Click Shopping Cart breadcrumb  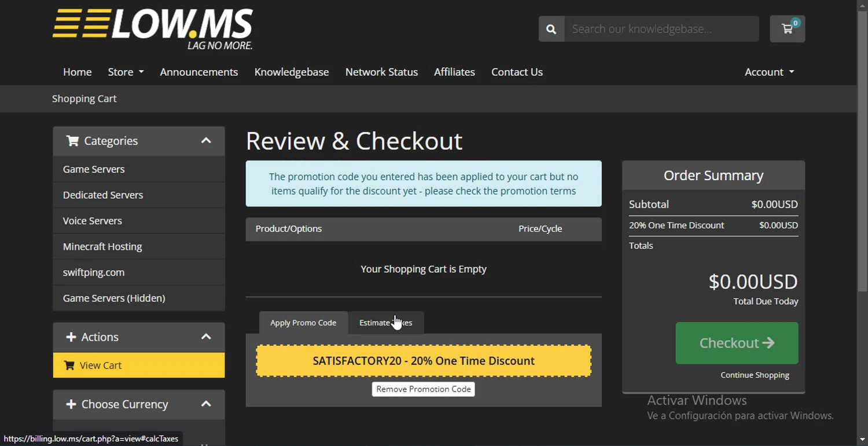[x=84, y=98]
